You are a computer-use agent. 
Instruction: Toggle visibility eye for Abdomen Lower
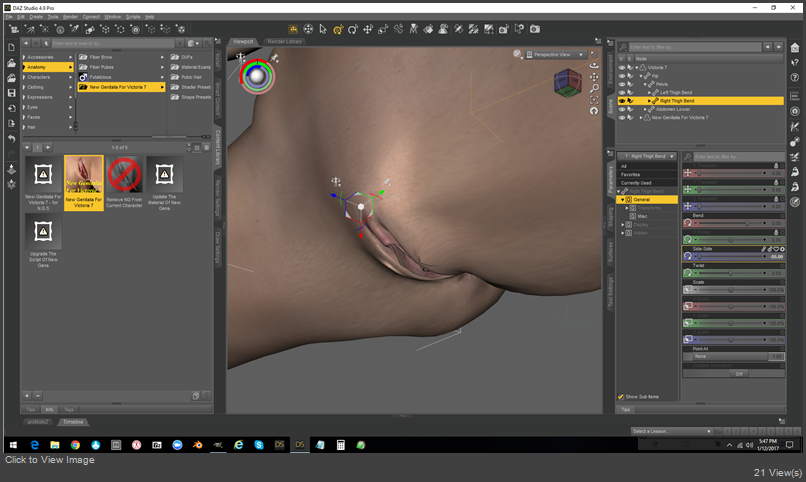[622, 109]
